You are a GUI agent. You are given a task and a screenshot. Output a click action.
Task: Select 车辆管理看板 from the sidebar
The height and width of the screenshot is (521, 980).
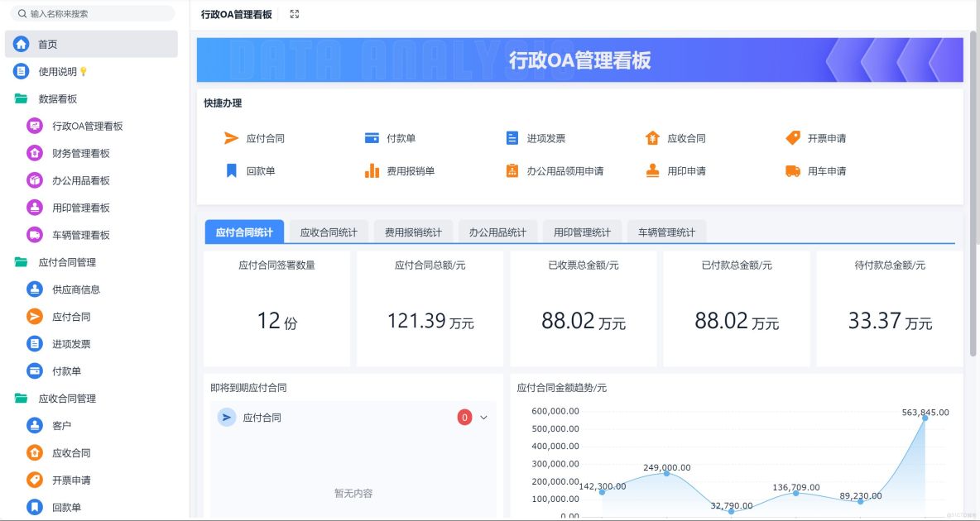[83, 235]
